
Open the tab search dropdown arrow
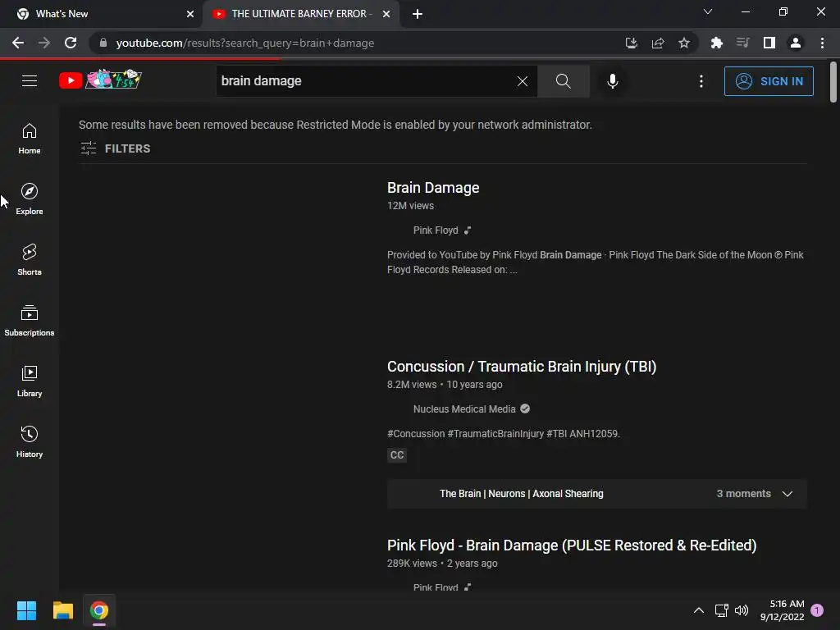click(708, 11)
